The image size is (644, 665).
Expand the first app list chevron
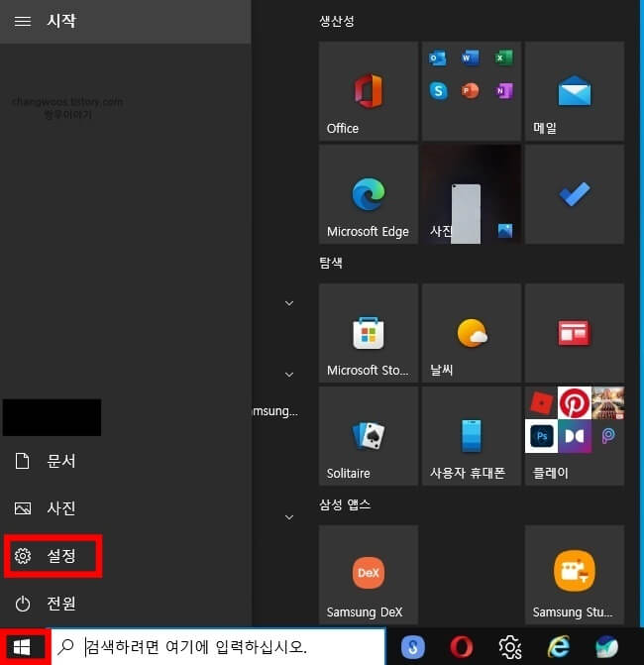[x=289, y=303]
